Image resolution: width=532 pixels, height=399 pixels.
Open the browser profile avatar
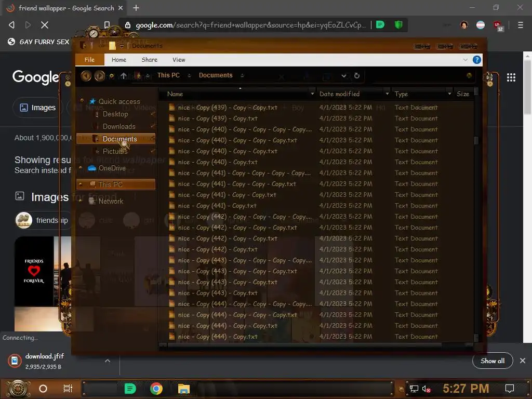464,25
